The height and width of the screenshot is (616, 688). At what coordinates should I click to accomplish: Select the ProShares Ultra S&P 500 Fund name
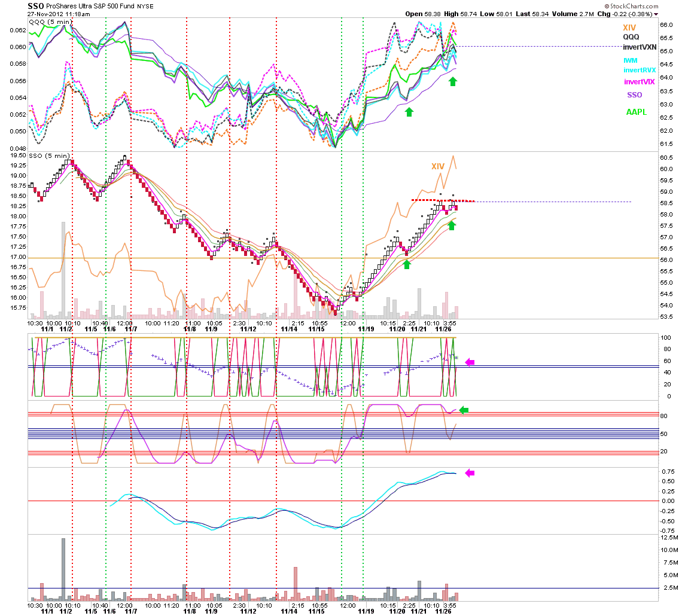[x=90, y=6]
